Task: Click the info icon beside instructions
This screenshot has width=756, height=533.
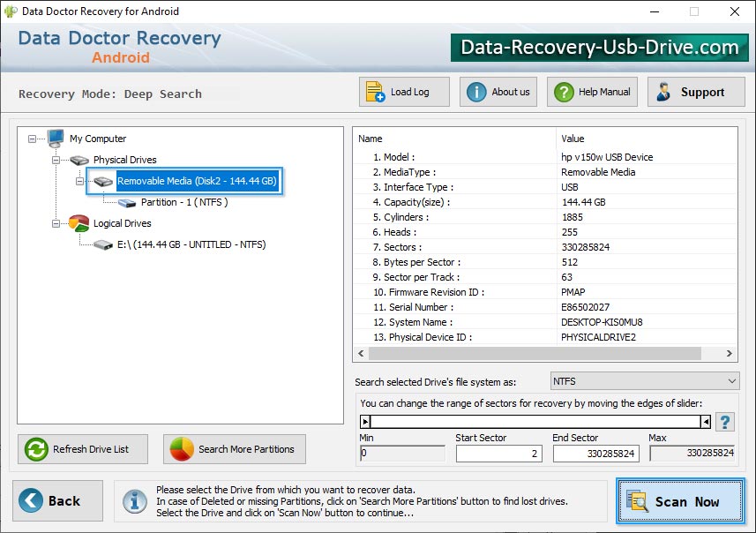Action: tap(134, 500)
